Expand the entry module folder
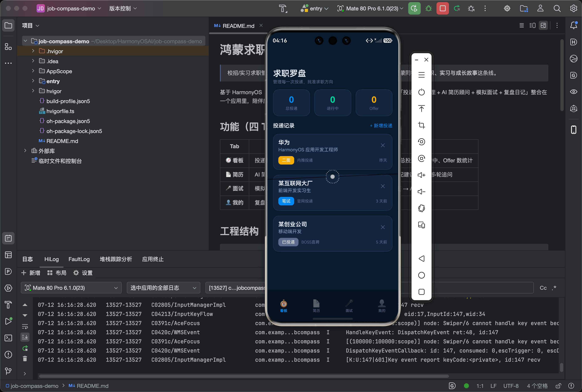 pyautogui.click(x=33, y=81)
